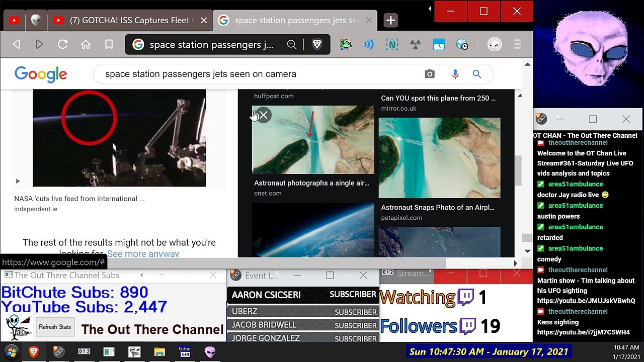Close the space station passengers Google tab

click(369, 21)
